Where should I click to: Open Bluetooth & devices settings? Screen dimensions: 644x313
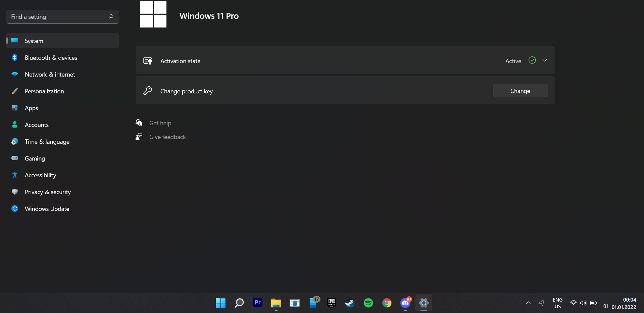(x=62, y=57)
